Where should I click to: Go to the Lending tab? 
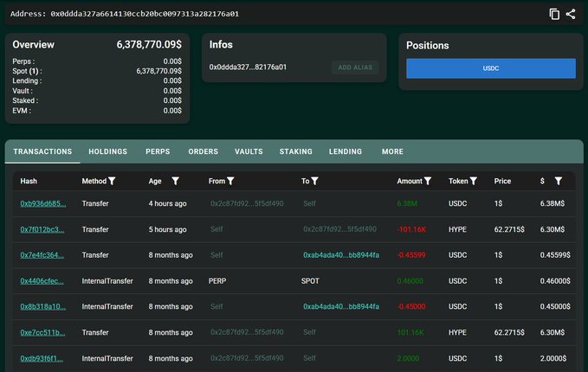(x=346, y=151)
